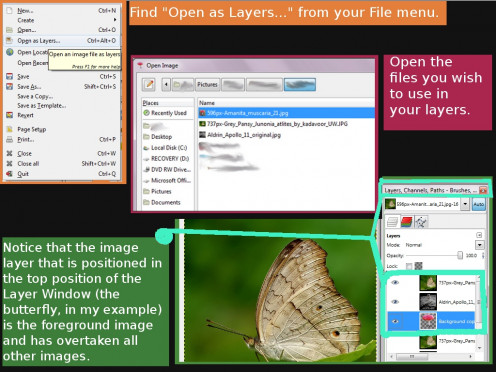Toggle the lock pixels checkbox
The height and width of the screenshot is (372, 496).
click(409, 266)
